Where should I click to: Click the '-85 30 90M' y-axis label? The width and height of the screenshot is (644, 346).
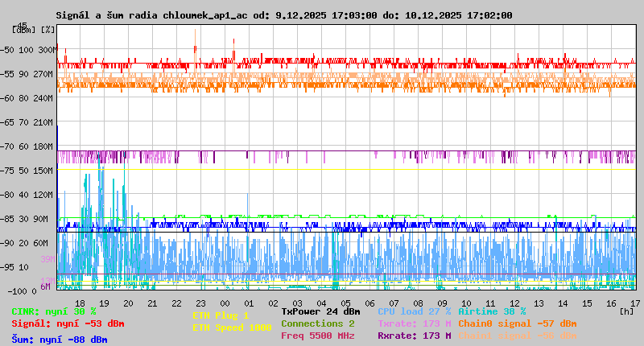point(24,219)
